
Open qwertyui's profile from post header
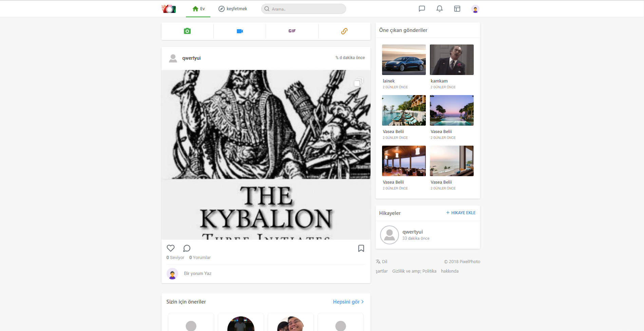coord(191,58)
